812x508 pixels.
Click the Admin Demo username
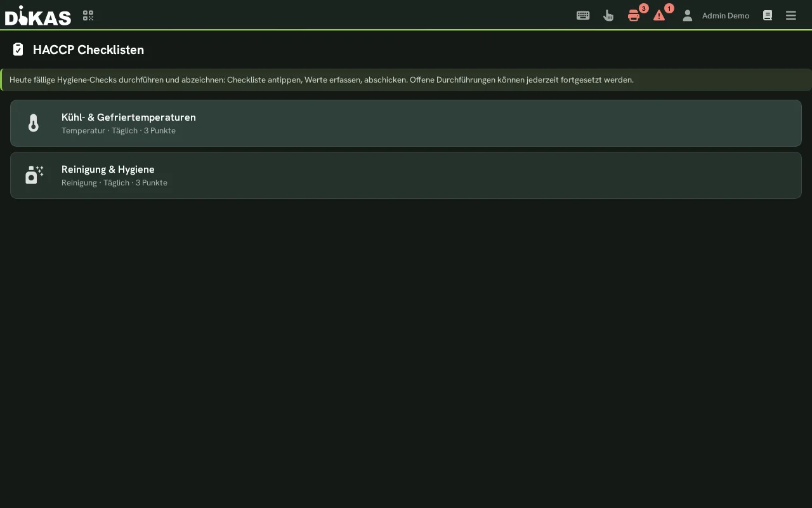click(726, 16)
